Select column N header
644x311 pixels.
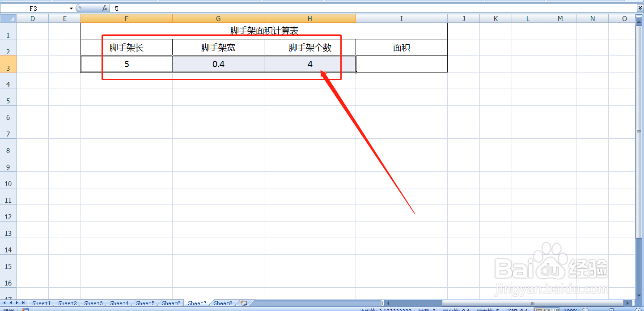click(x=593, y=18)
